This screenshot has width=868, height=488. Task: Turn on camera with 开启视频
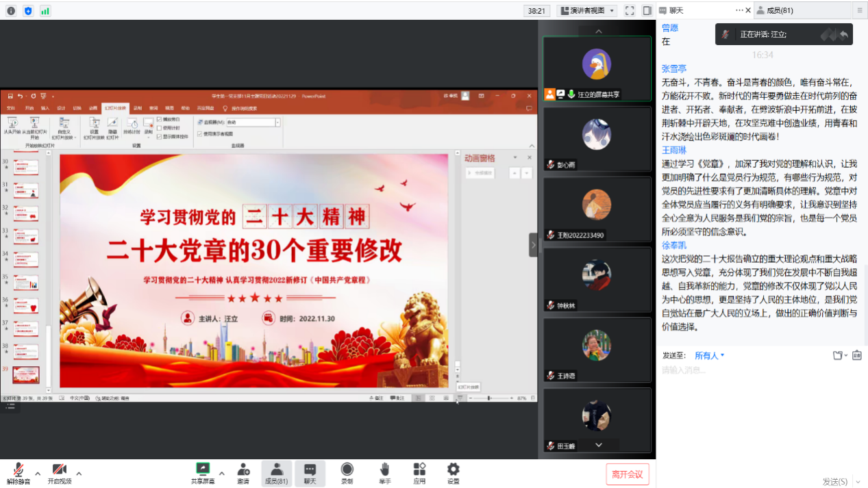pyautogui.click(x=60, y=470)
